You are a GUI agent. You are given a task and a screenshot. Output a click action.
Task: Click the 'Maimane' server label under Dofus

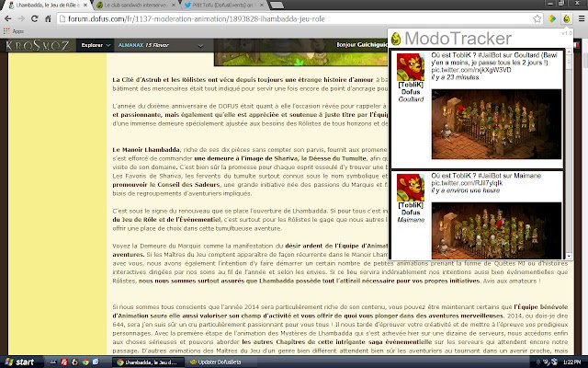coord(411,220)
